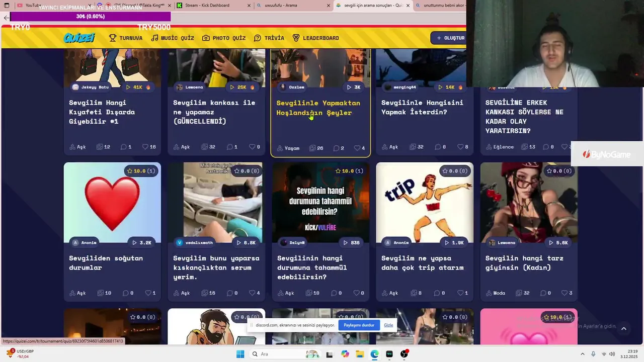The width and height of the screenshot is (644, 362).
Task: Open 'Sevgilim ne yapsa daha çok trip atarım'
Action: coord(422,262)
